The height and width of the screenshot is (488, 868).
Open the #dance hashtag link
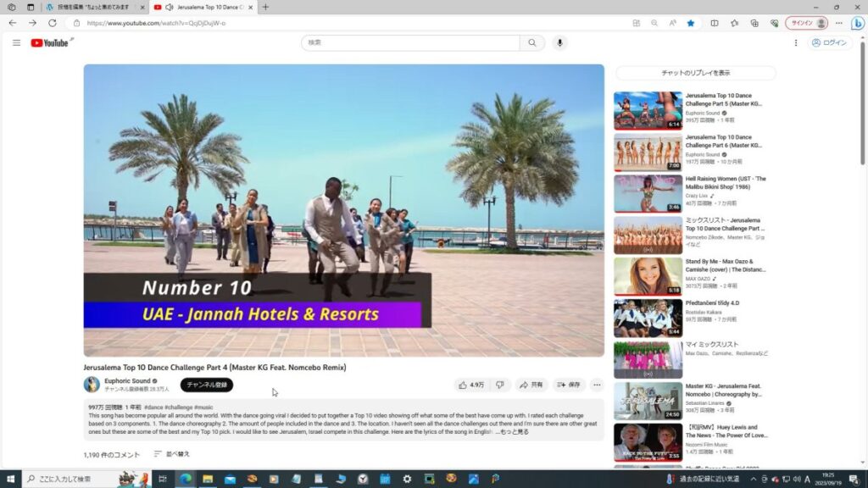point(153,408)
